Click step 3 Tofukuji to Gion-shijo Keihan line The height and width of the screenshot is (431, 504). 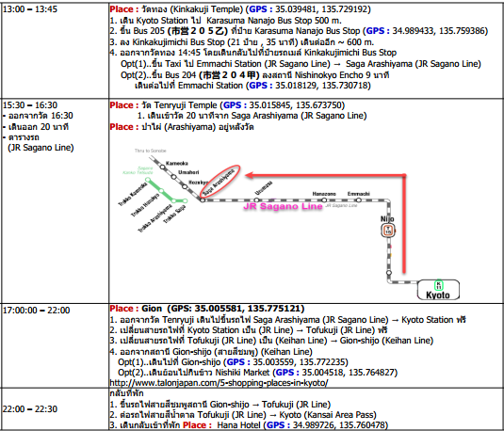point(271,341)
